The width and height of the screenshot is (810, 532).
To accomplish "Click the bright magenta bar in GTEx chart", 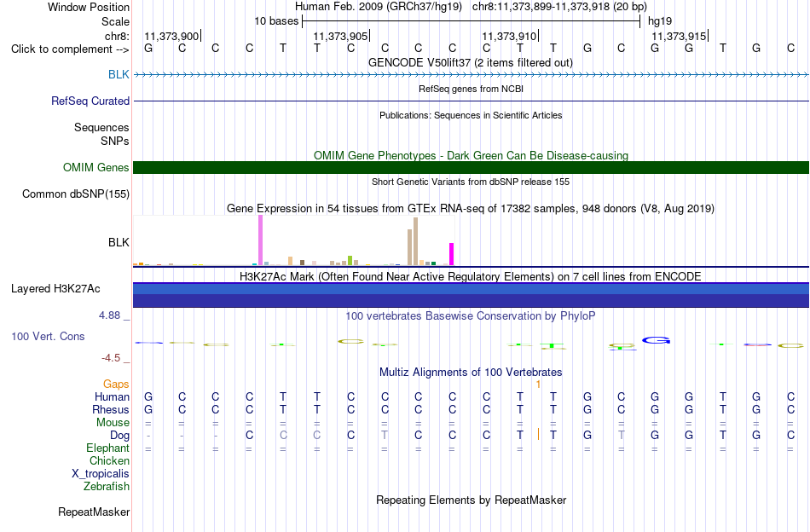I will tap(452, 254).
